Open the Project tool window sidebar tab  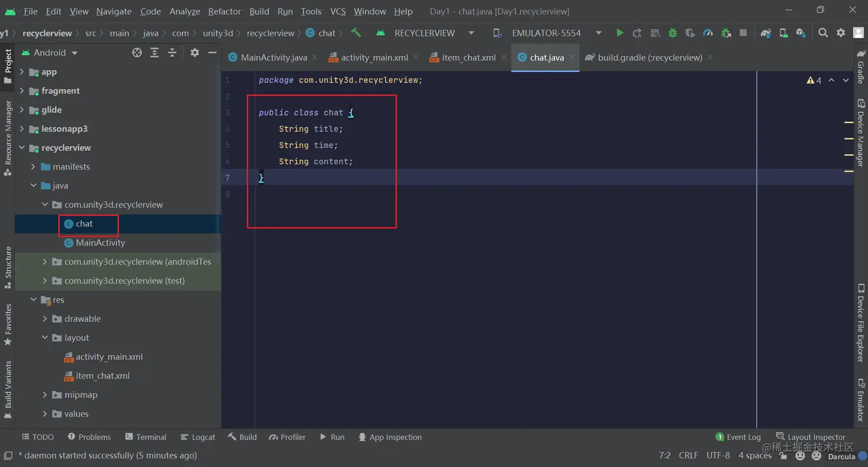7,66
